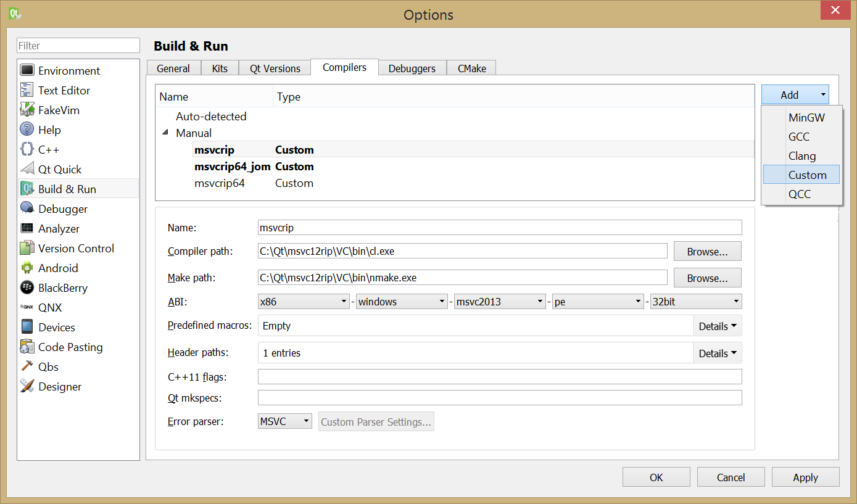Choose MinGW from the Add menu

pos(802,117)
